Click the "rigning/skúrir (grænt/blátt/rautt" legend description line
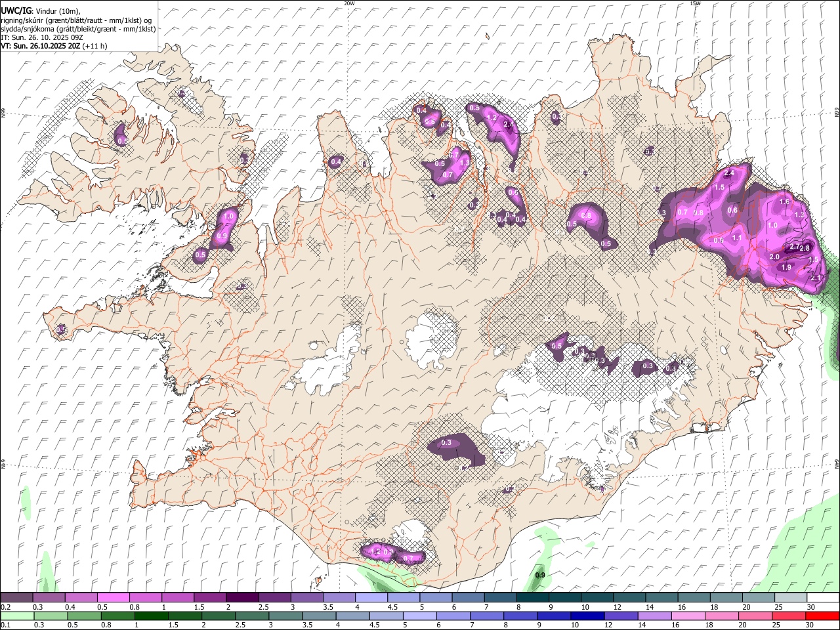The height and width of the screenshot is (630, 840). point(77,20)
